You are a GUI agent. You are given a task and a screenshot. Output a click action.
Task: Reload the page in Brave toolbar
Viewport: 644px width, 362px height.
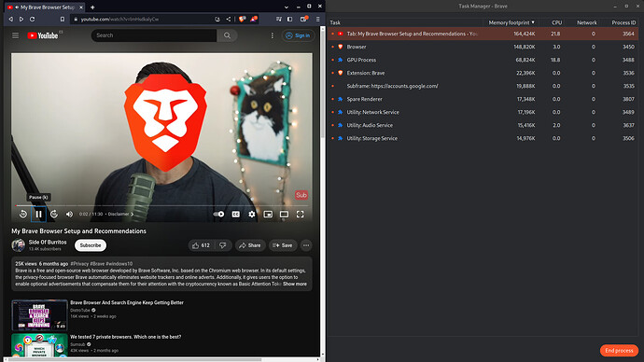coord(32,19)
